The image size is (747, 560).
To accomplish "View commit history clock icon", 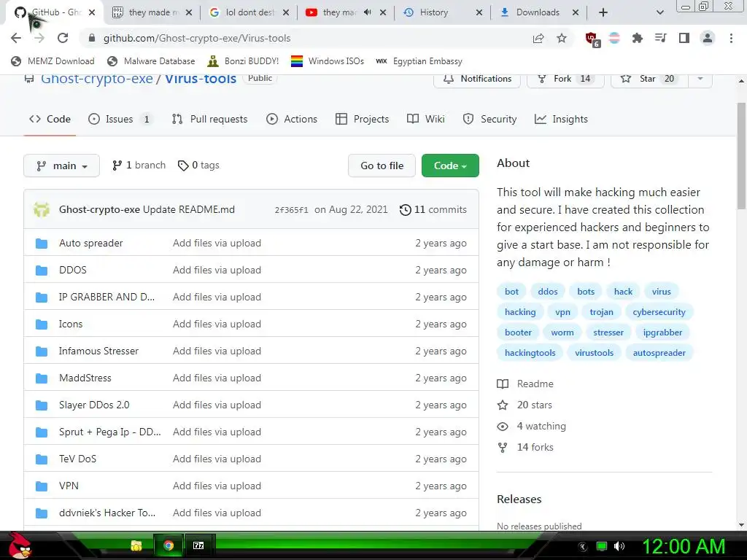I will 405,209.
